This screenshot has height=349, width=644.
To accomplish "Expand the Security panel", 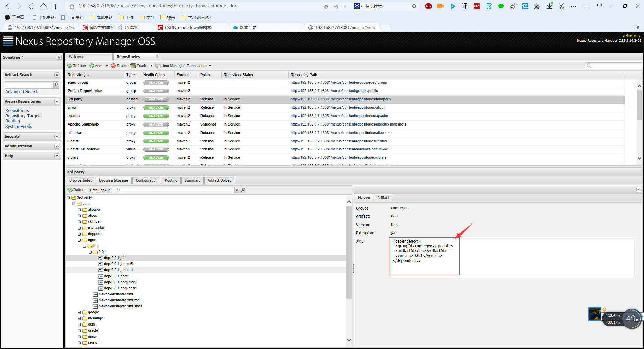I will [x=57, y=137].
